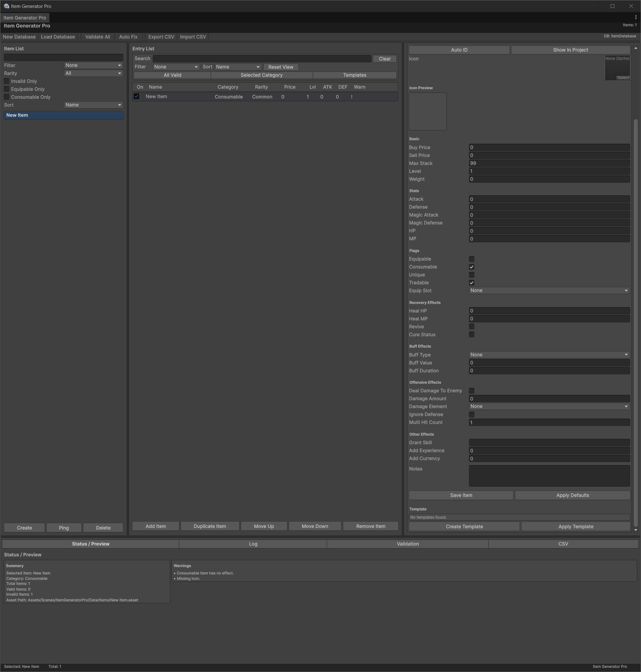Image resolution: width=641 pixels, height=672 pixels.
Task: Open the Item List Sort dropdown
Action: click(93, 105)
